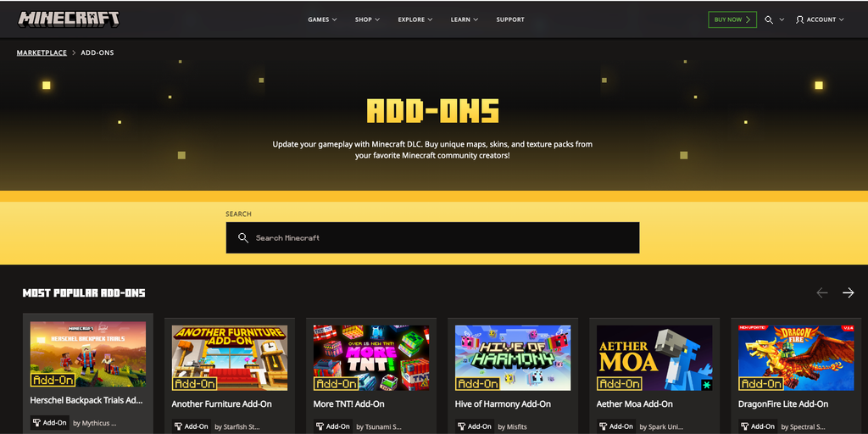Open the Hive of Harmony thumbnail image
This screenshot has width=868, height=434.
(x=513, y=358)
